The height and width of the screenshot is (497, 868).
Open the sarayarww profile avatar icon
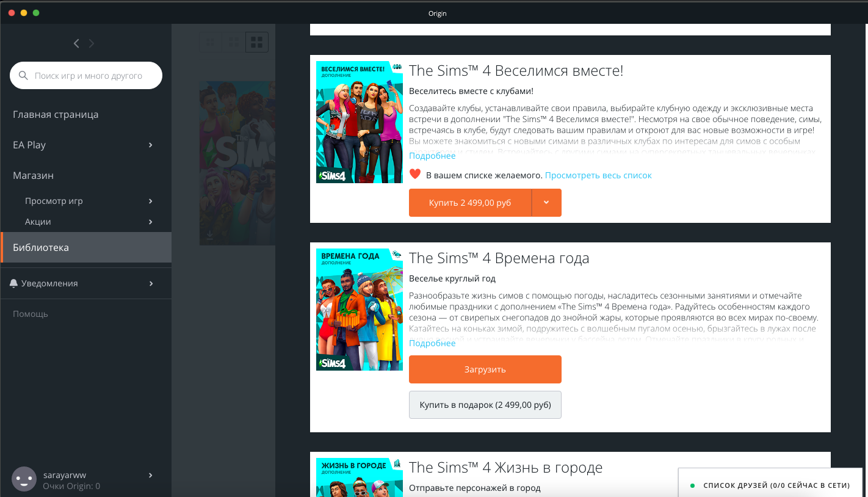(24, 479)
